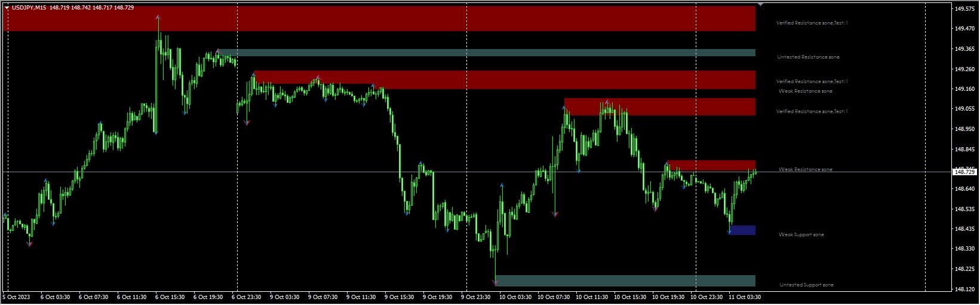Click the 6 Oct 19:30 time label
The height and width of the screenshot is (305, 980).
click(208, 297)
